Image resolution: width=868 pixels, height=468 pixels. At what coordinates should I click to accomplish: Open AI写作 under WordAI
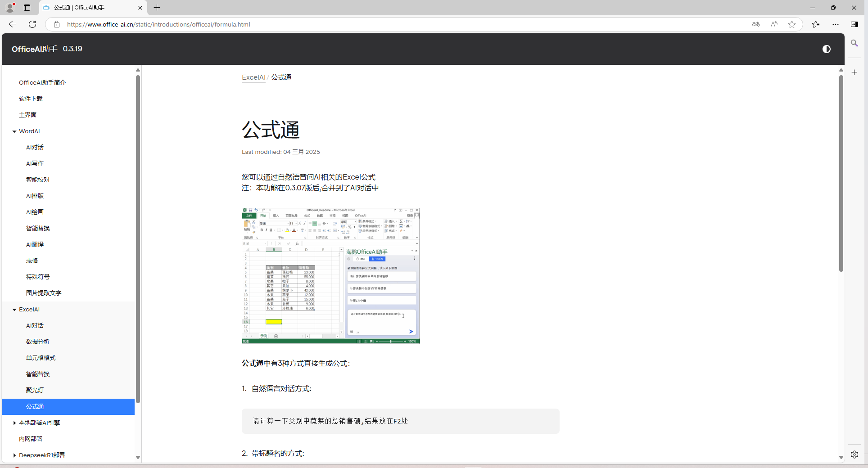[35, 164]
